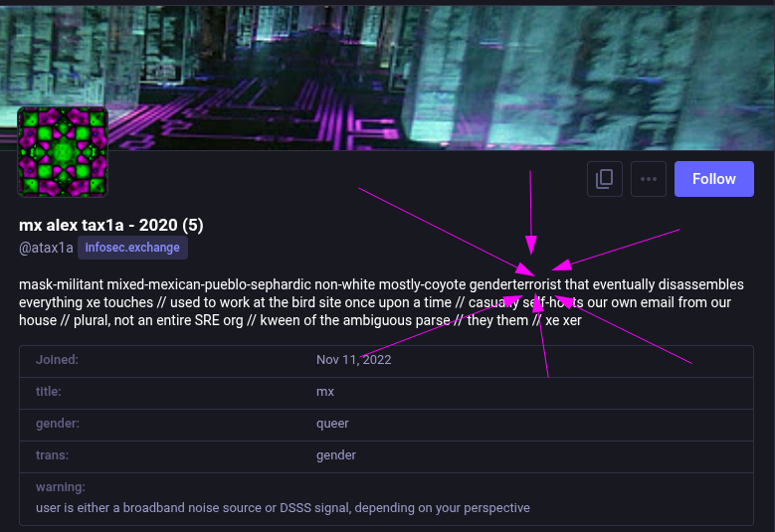Open the three-dot more options menu
Screen dimensions: 775x532
tap(649, 179)
